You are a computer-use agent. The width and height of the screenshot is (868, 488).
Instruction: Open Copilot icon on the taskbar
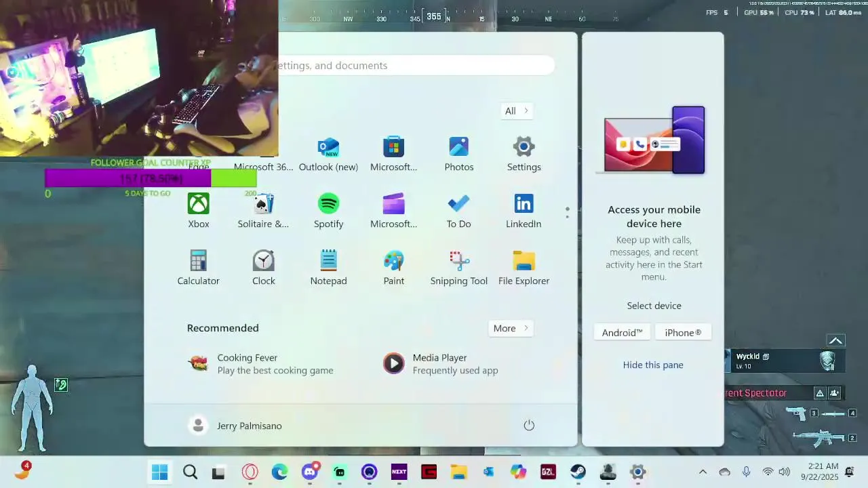click(519, 472)
